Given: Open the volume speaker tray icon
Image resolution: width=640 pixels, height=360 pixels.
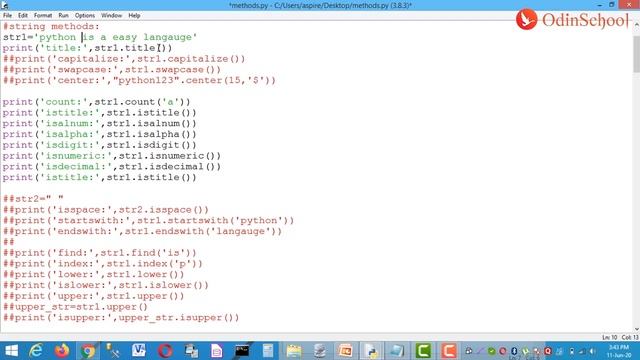Looking at the screenshot, I should pos(592,351).
